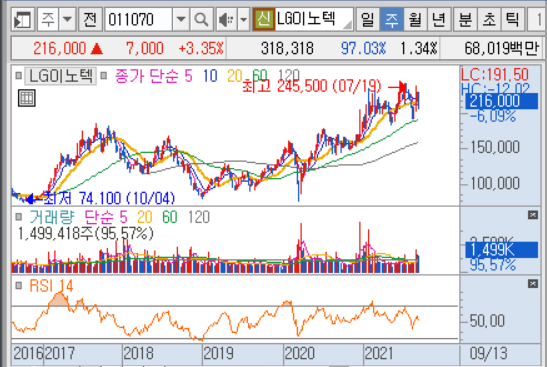
Task: Toggle the volume panel legend square before 거래량
Action: coord(19,217)
